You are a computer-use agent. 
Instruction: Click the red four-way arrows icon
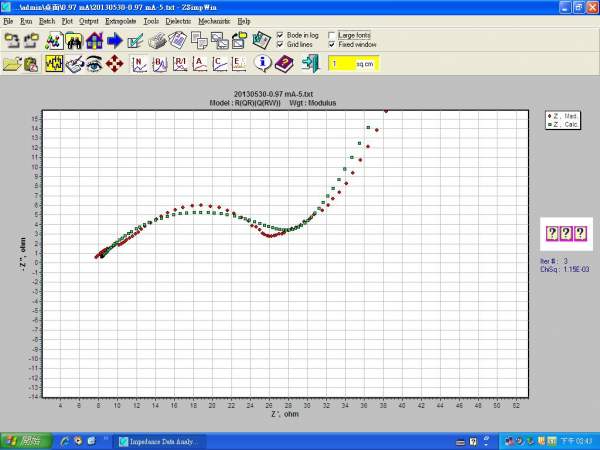click(114, 63)
